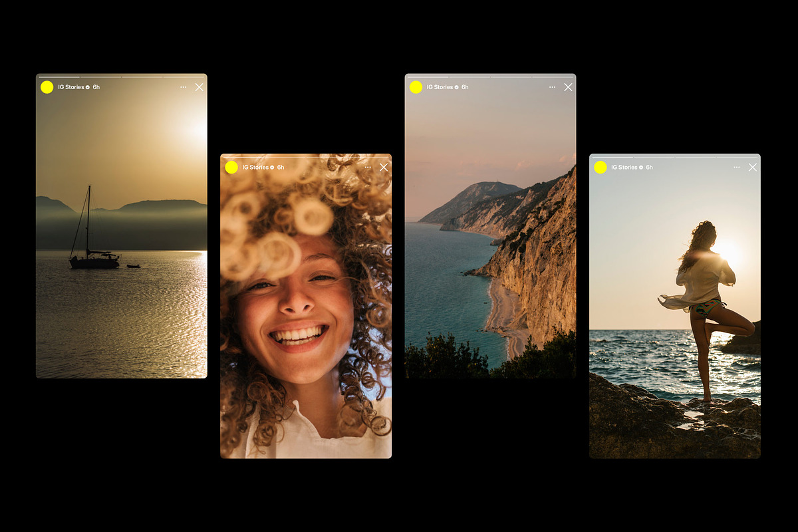Select the smiling curly-haired woman photo
This screenshot has height=532, width=798.
pyautogui.click(x=306, y=307)
